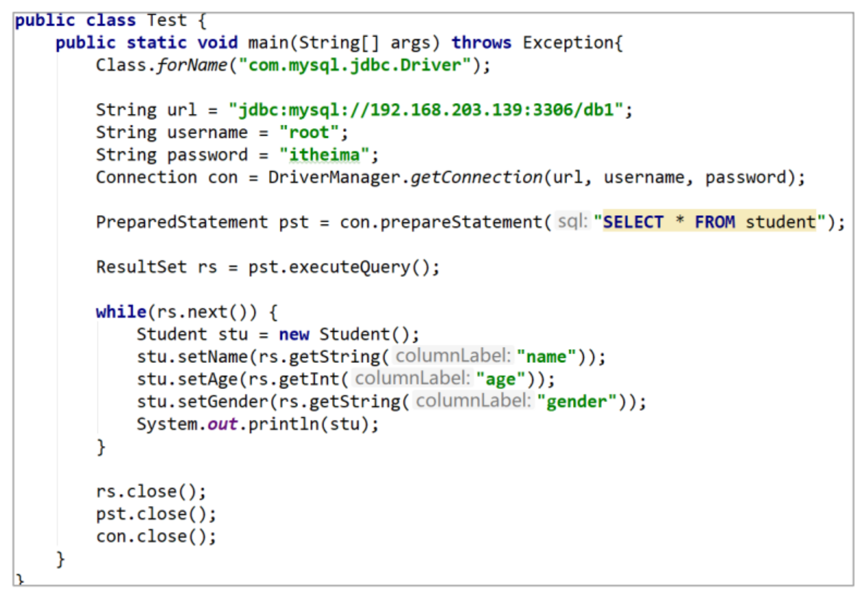
Task: Click the "throws" keyword in the main signature
Action: click(481, 43)
